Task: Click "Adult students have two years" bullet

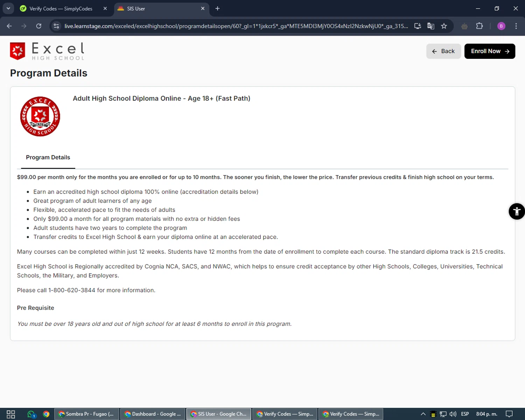Action: [110, 228]
